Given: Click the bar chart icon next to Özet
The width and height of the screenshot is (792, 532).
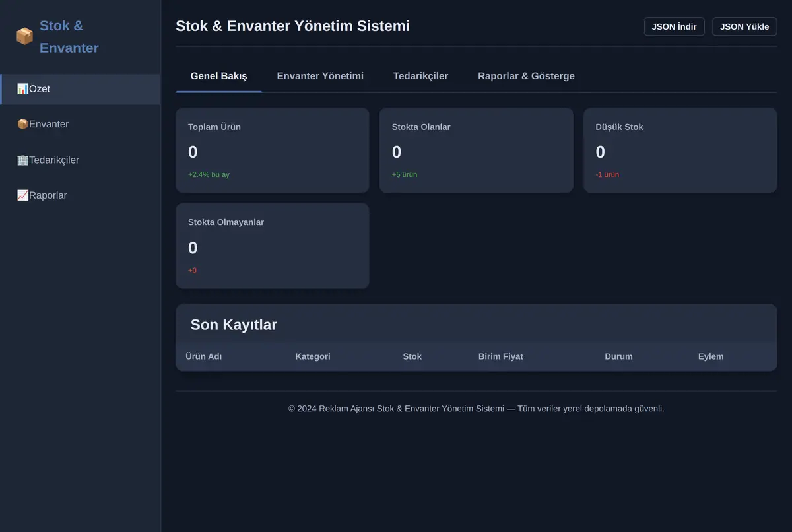Looking at the screenshot, I should click(x=22, y=89).
